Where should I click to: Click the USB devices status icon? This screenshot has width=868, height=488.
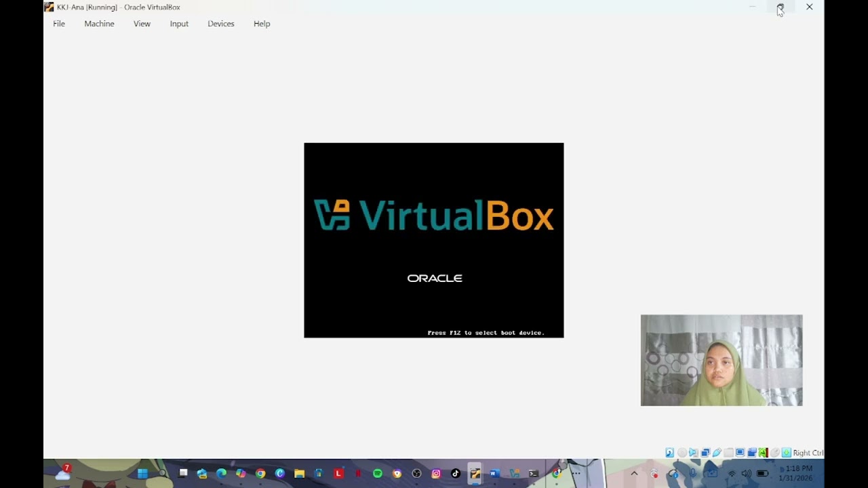click(717, 453)
